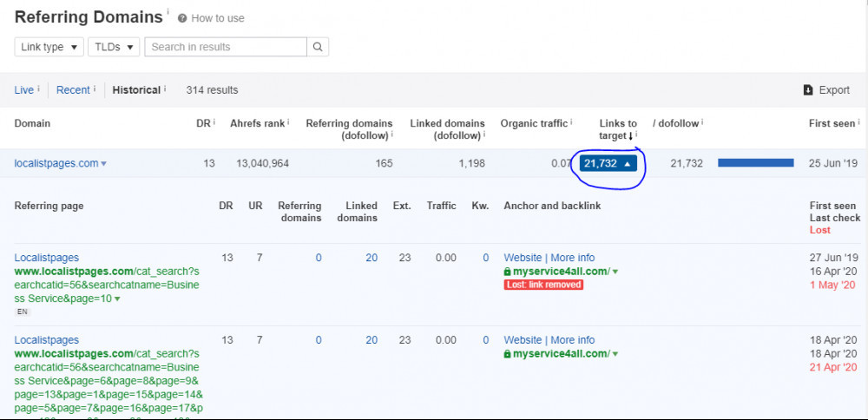The width and height of the screenshot is (868, 420).
Task: Click the info icon next to Recent
Action: (x=94, y=88)
